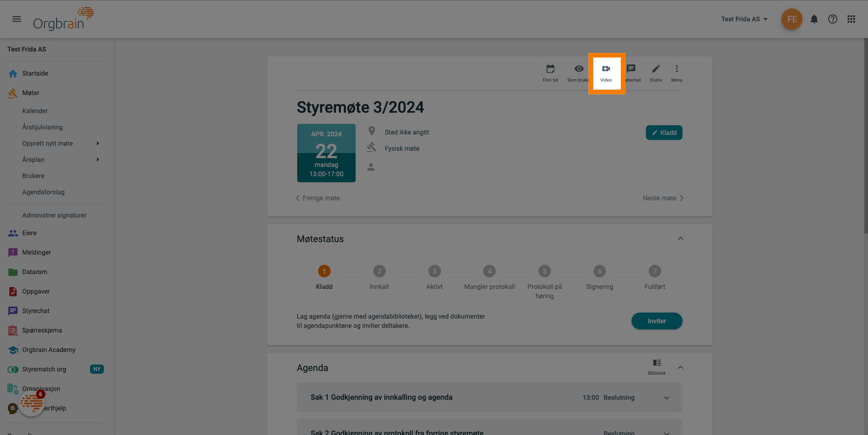Image resolution: width=868 pixels, height=435 pixels.
Task: Expand Opprett nytt møte submenu arrow
Action: tap(98, 143)
